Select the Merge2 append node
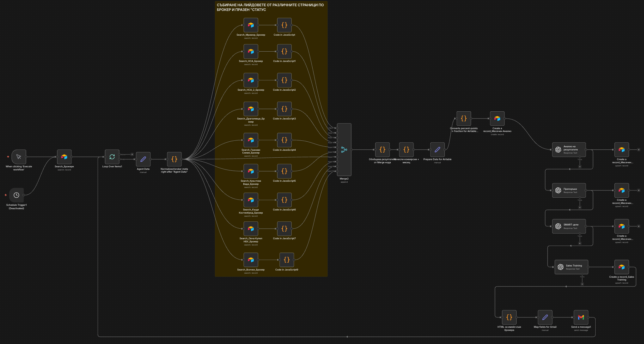 [344, 149]
